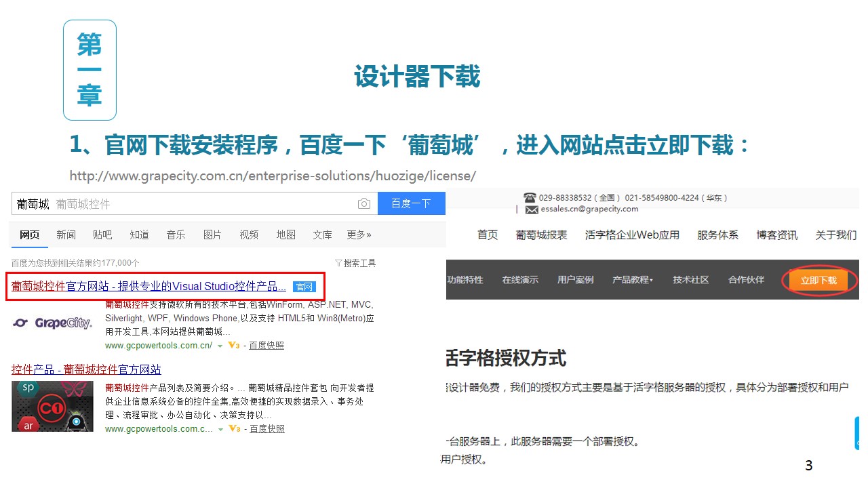The width and height of the screenshot is (868, 488).
Task: Expand the dropdown arrow after www.gcpowertools.com.cn/
Action: coord(220,346)
